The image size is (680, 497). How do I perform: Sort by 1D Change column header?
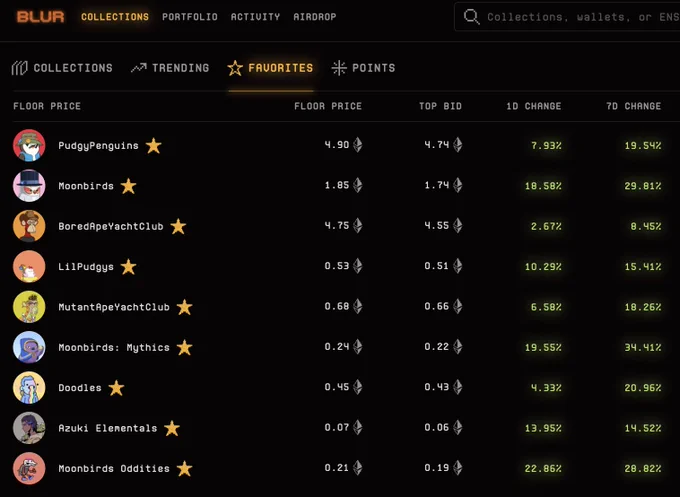coord(534,106)
